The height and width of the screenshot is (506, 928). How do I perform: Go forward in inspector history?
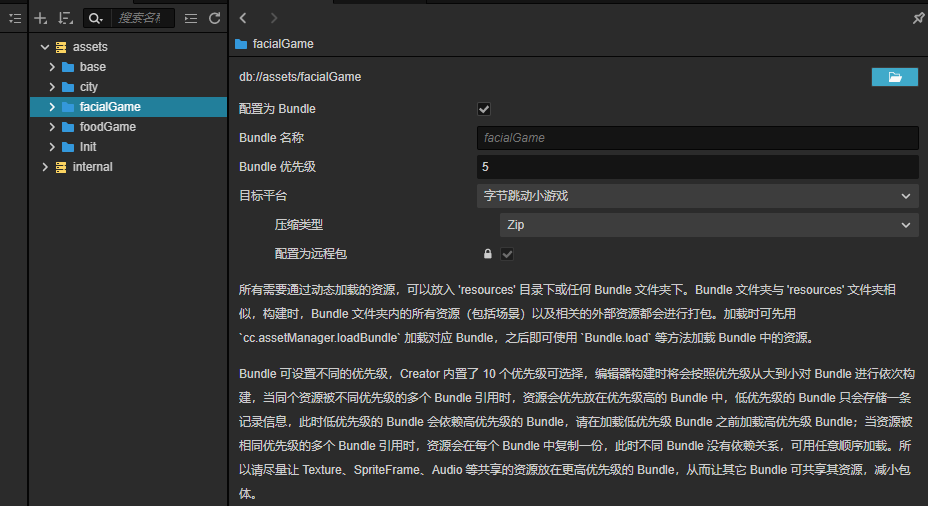273,18
